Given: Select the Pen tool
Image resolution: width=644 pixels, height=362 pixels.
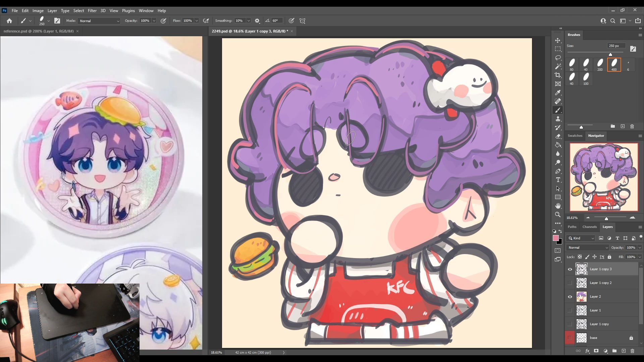Looking at the screenshot, I should 558,171.
